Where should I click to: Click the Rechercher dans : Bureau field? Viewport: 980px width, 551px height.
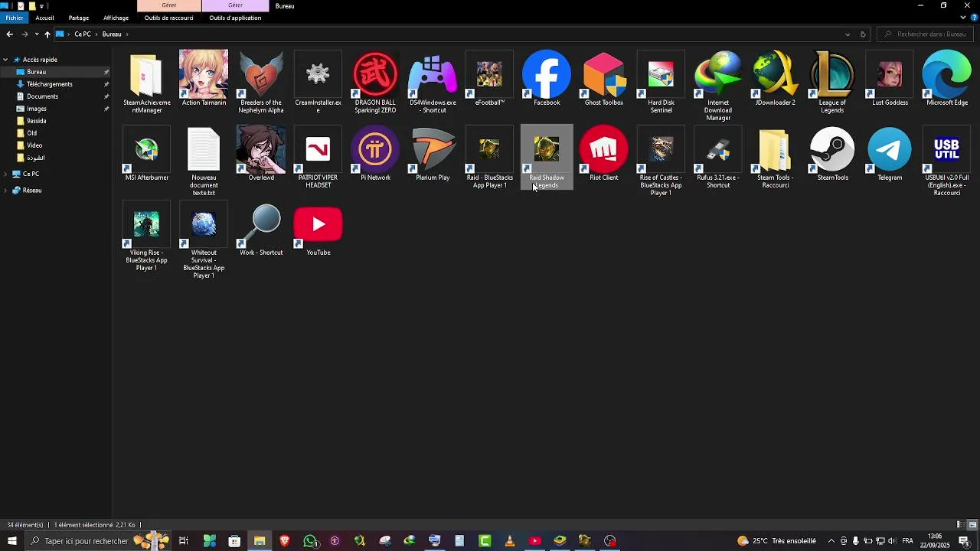926,34
